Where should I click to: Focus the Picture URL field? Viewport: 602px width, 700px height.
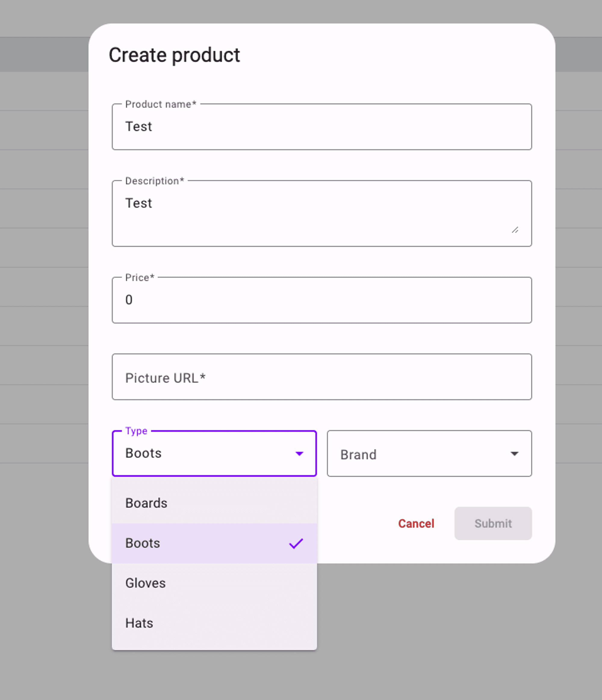(321, 377)
